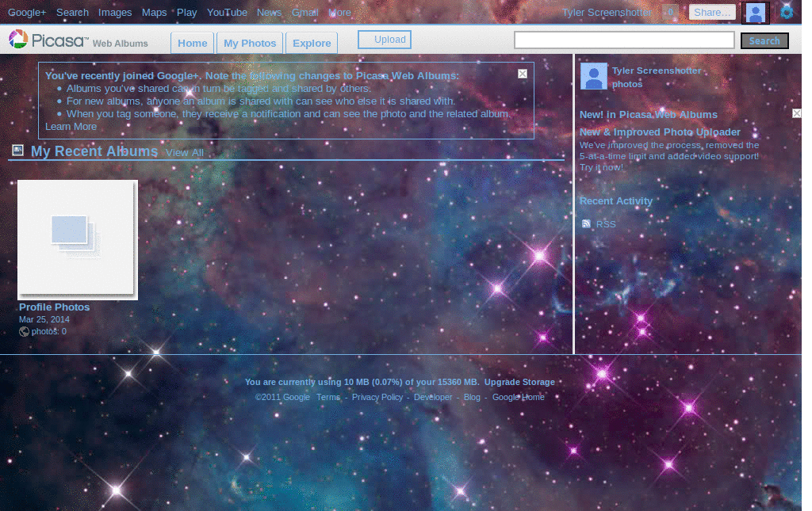Open the settings gear icon

(x=786, y=13)
